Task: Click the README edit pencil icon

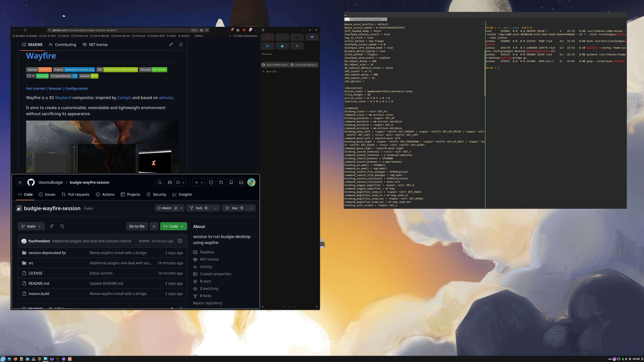Action: (x=171, y=44)
